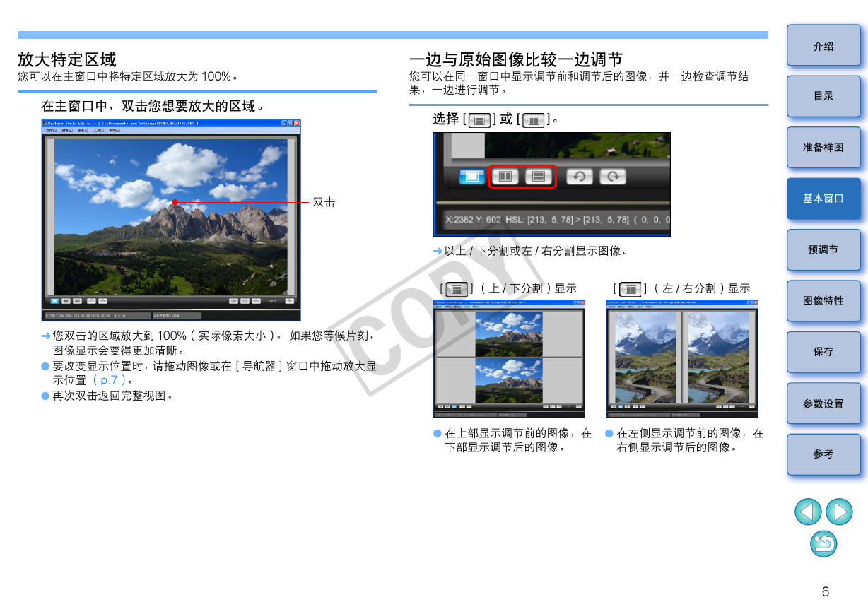The height and width of the screenshot is (614, 868).
Task: Open the 图像特性 section tab
Action: [823, 300]
